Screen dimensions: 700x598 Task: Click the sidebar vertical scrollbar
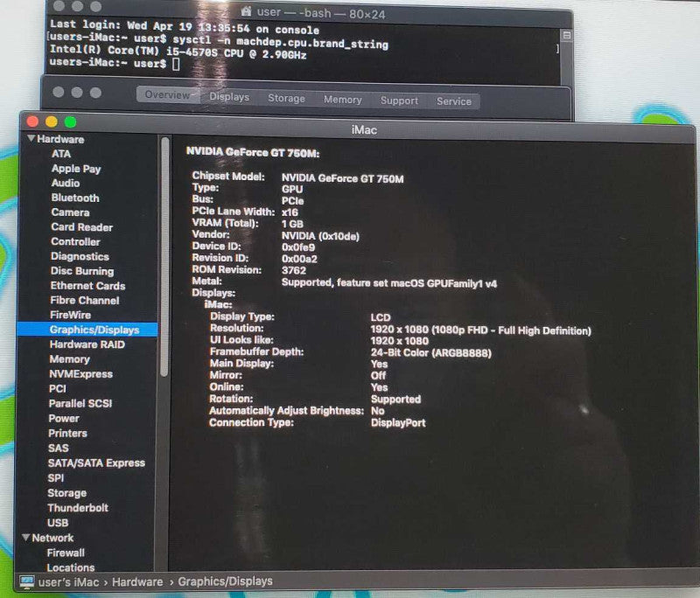click(164, 256)
